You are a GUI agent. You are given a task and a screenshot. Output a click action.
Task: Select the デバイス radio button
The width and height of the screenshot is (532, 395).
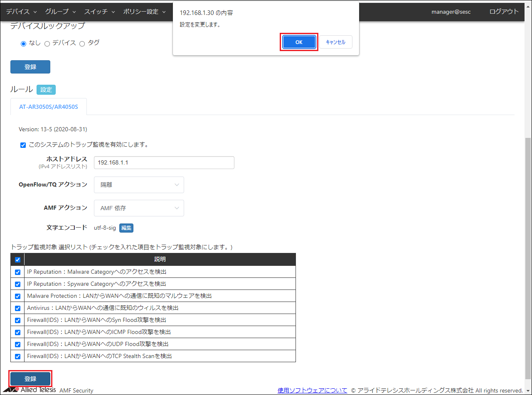(47, 43)
